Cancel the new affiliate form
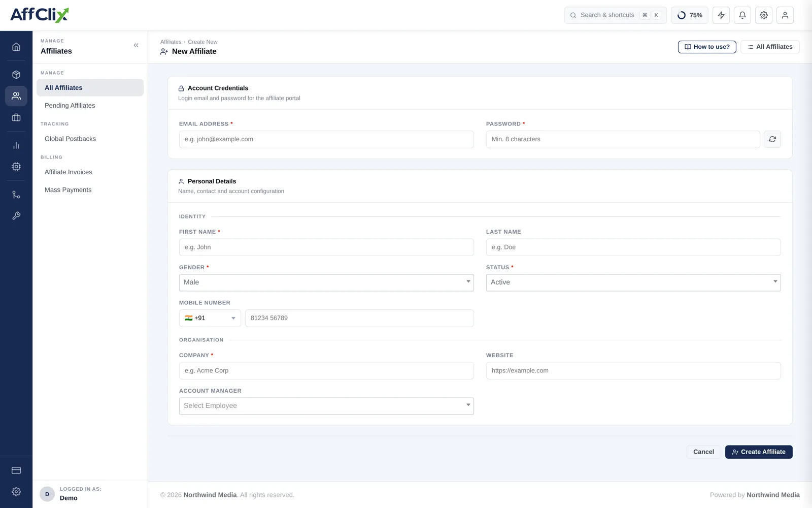 pyautogui.click(x=703, y=452)
